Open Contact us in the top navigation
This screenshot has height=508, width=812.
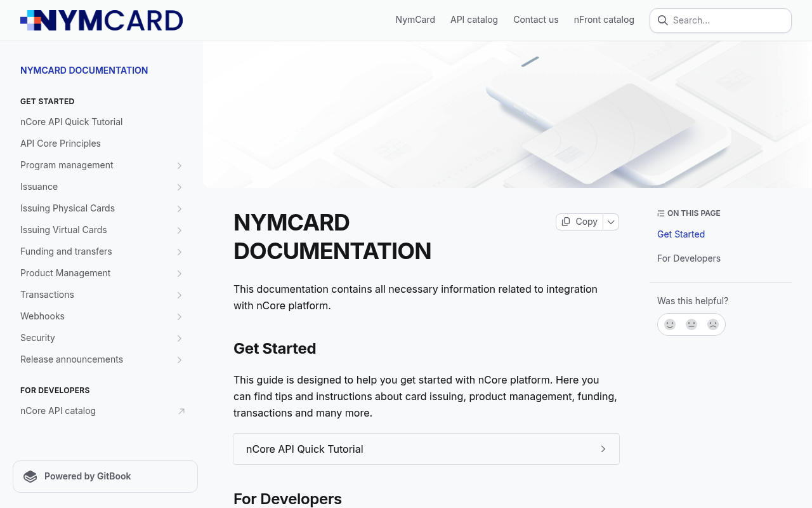(536, 20)
